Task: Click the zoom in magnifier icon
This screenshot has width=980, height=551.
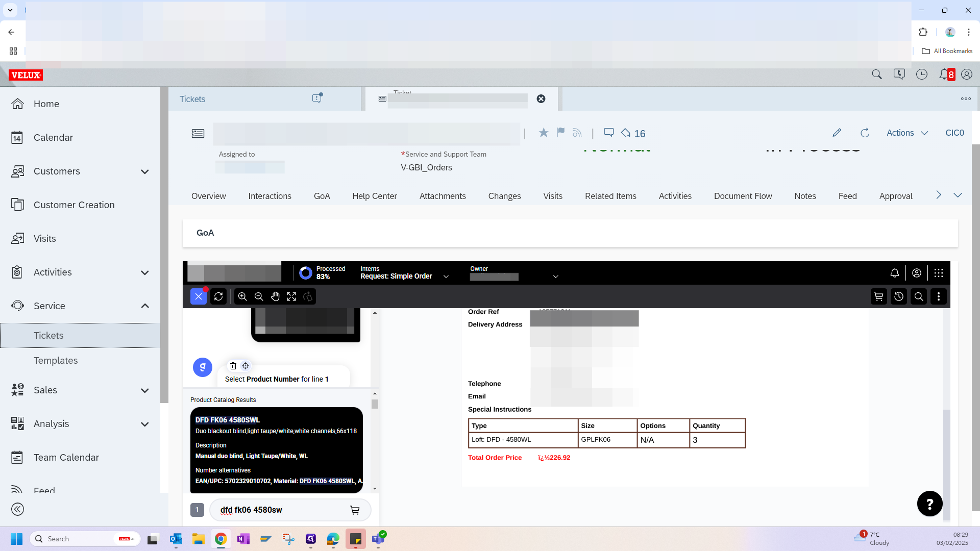Action: coord(242,296)
